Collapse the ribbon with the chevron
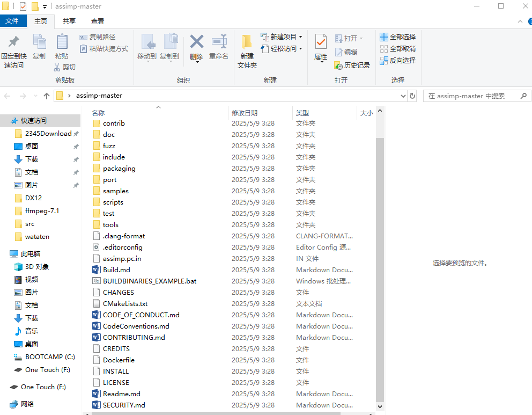 click(520, 21)
